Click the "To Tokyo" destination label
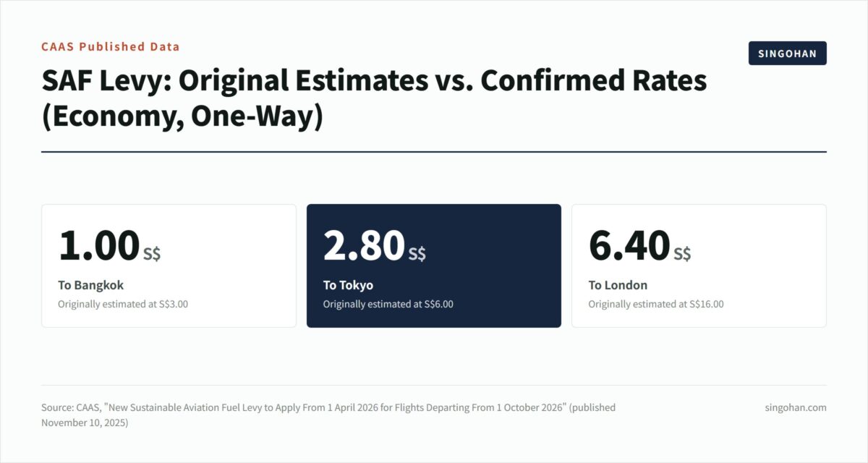 [348, 285]
